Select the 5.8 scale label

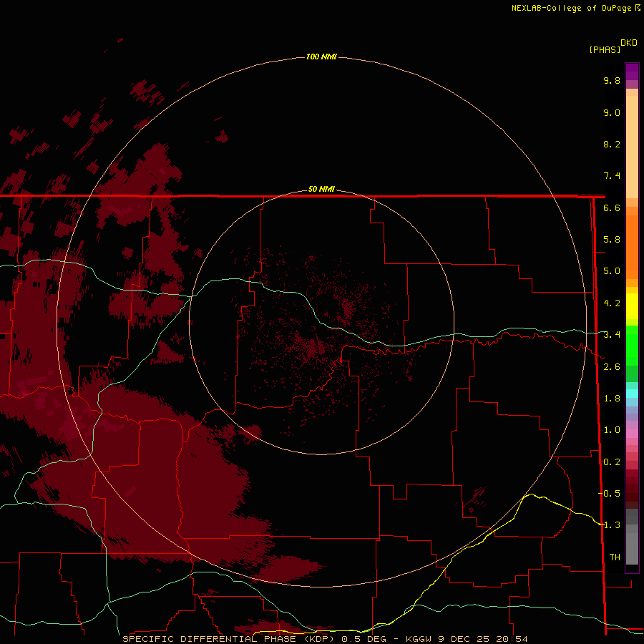(612, 240)
